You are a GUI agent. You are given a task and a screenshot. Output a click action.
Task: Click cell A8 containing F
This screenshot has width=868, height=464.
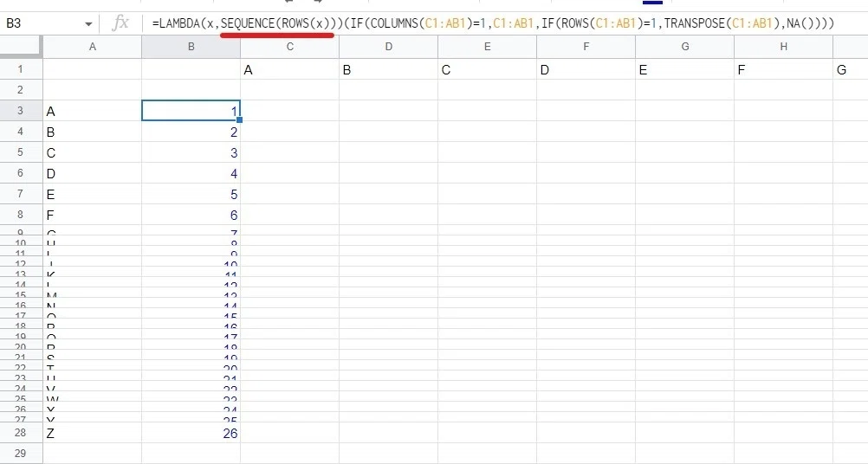(93, 214)
